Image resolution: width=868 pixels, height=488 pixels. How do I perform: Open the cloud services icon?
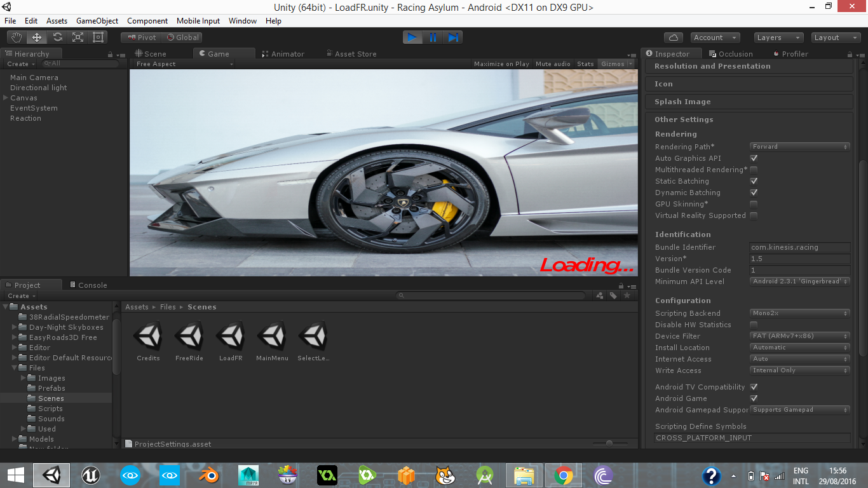(x=673, y=37)
